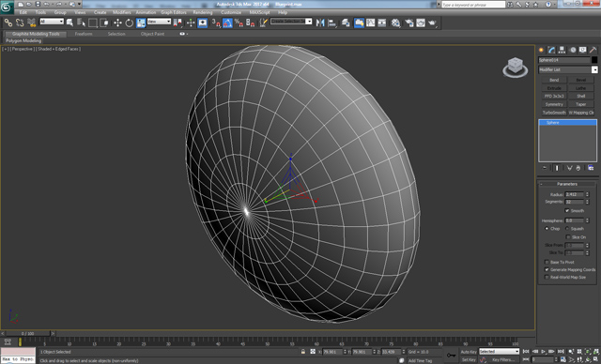Click the Auto Key button
The width and height of the screenshot is (601, 364).
(469, 352)
